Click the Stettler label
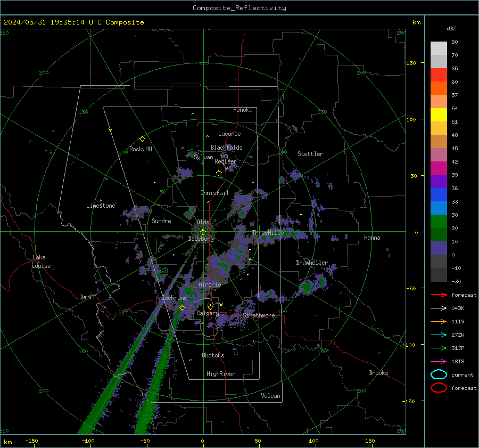The width and height of the screenshot is (479, 448). [x=310, y=154]
